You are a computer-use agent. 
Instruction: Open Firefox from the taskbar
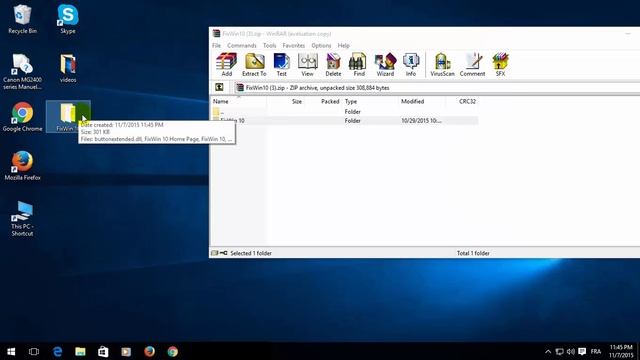click(x=149, y=351)
